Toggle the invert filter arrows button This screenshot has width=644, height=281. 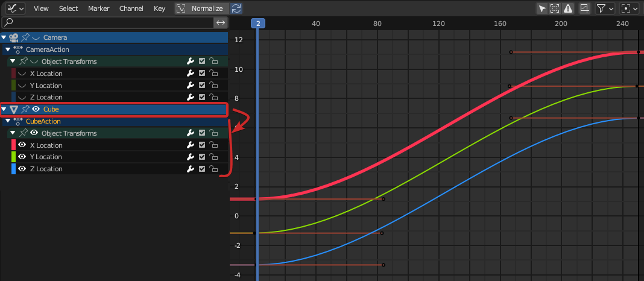pyautogui.click(x=221, y=22)
